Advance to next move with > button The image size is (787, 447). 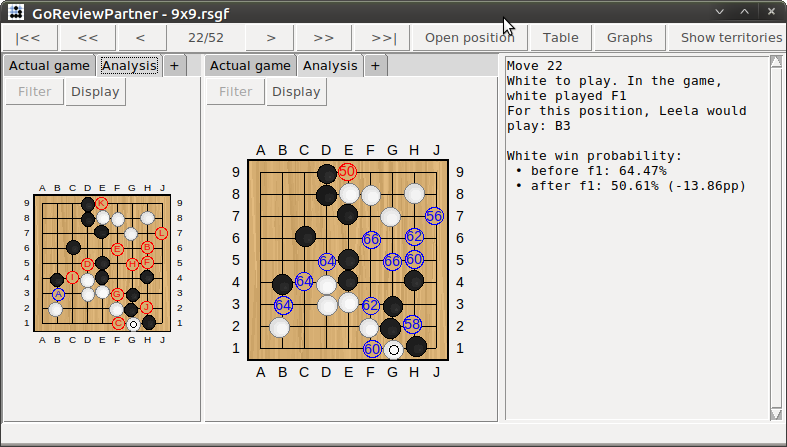(x=271, y=38)
